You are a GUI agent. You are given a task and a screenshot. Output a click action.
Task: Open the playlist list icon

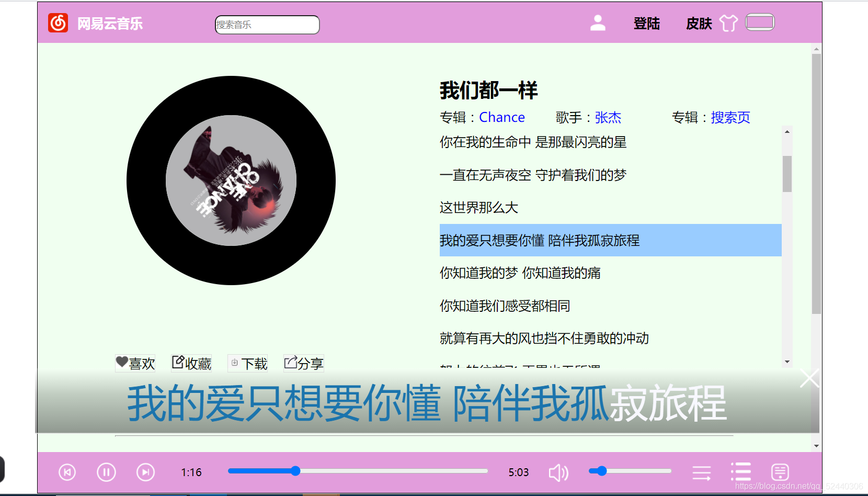point(741,472)
